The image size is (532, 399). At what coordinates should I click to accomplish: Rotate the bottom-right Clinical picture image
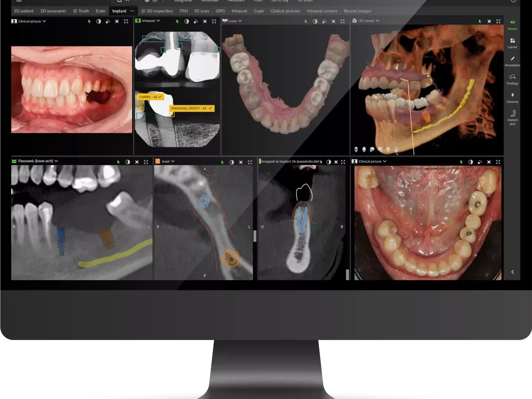pyautogui.click(x=480, y=162)
